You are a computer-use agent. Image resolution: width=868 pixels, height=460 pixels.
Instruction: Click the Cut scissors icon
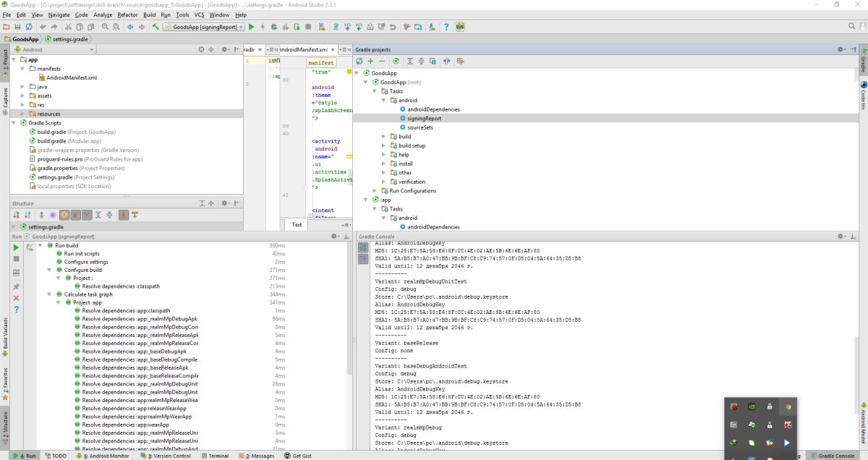68,27
